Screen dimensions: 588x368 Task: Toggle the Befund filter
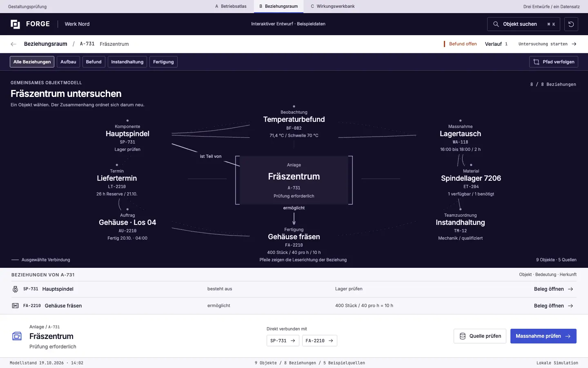94,62
